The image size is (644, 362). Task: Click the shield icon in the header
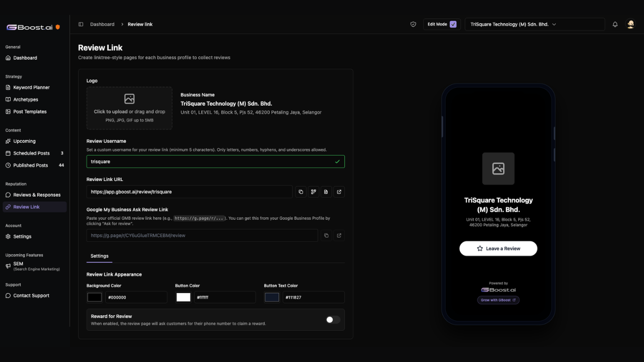tap(413, 24)
